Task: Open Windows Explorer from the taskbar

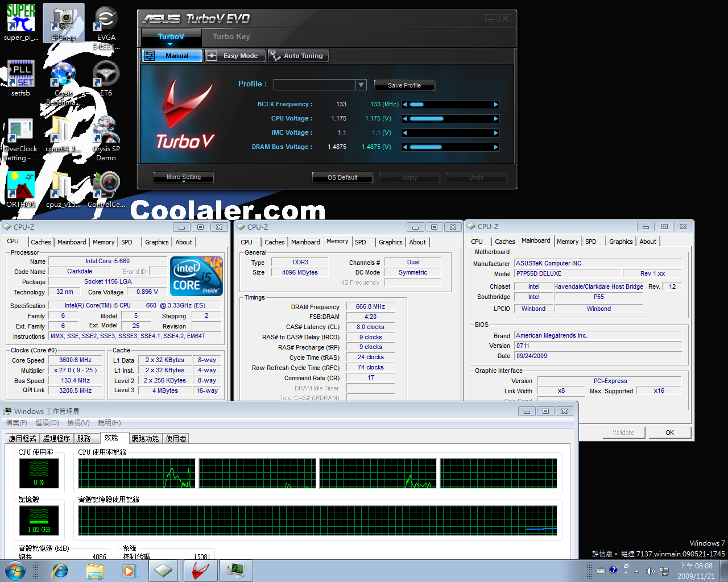Action: [95, 571]
